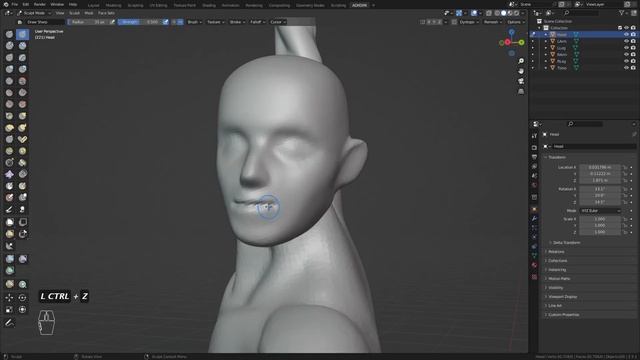The width and height of the screenshot is (640, 360).
Task: Select the Draw Sharp brush tool
Action: point(22,34)
